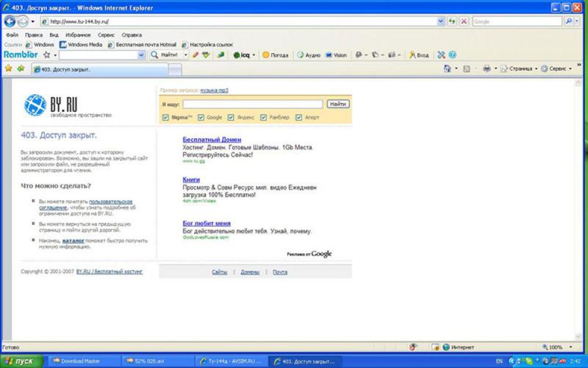Open the zoom level 100% dropdown in status bar
Image resolution: width=588 pixels, height=368 pixels.
570,347
